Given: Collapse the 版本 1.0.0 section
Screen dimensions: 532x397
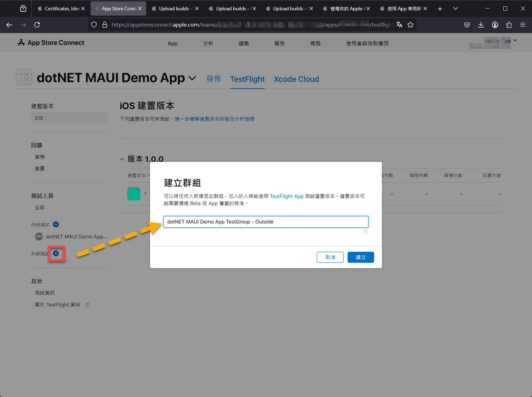Looking at the screenshot, I should tap(122, 159).
